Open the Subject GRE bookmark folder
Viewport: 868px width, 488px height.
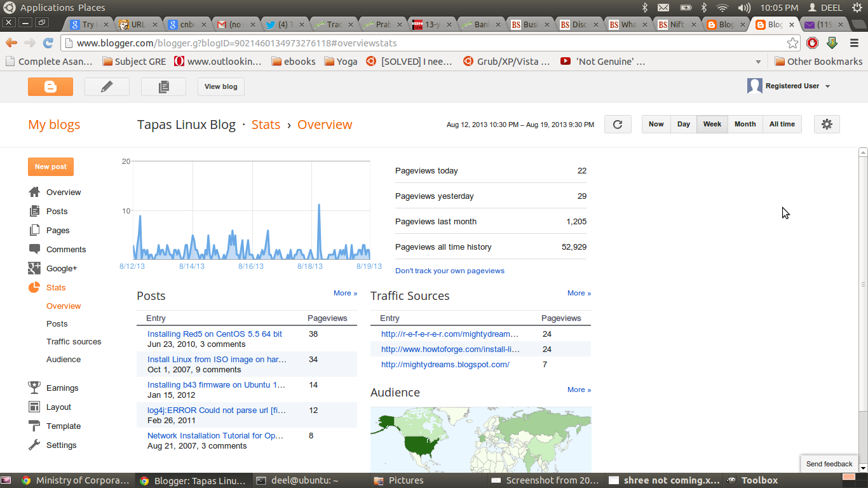pos(134,62)
